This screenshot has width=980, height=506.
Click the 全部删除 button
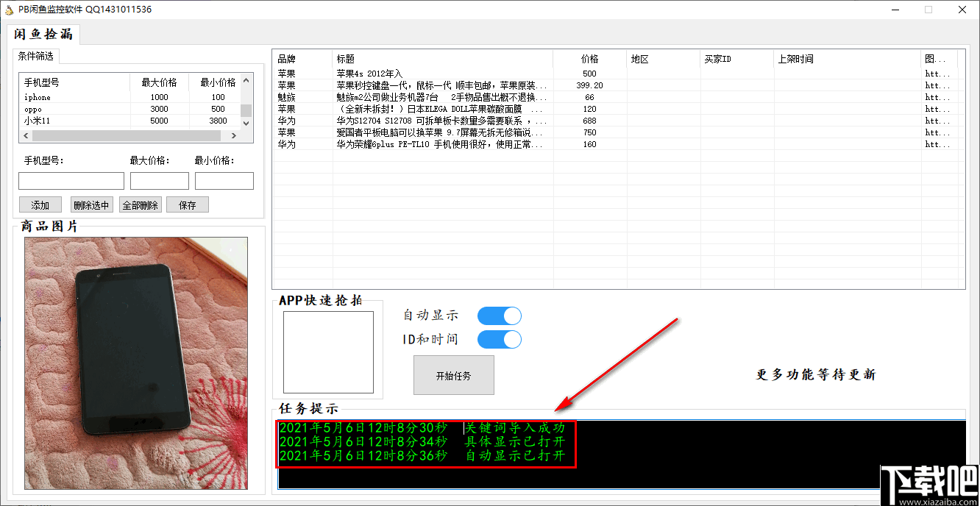pyautogui.click(x=140, y=205)
